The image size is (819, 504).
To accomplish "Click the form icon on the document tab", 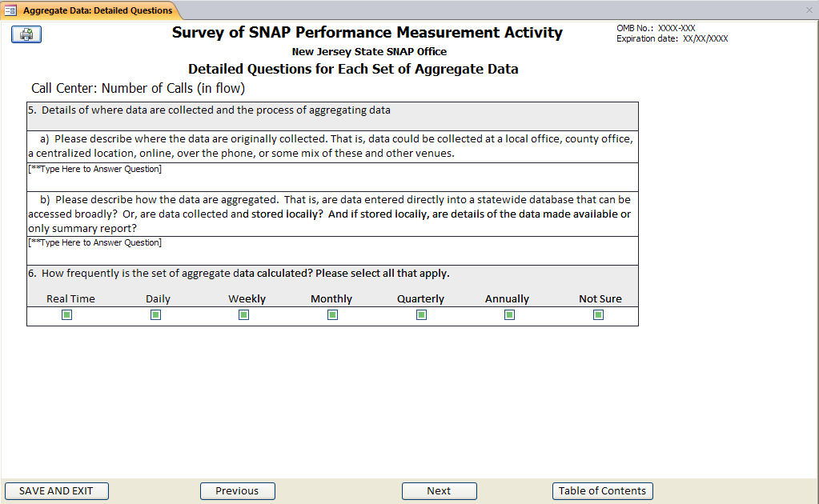I will [11, 10].
